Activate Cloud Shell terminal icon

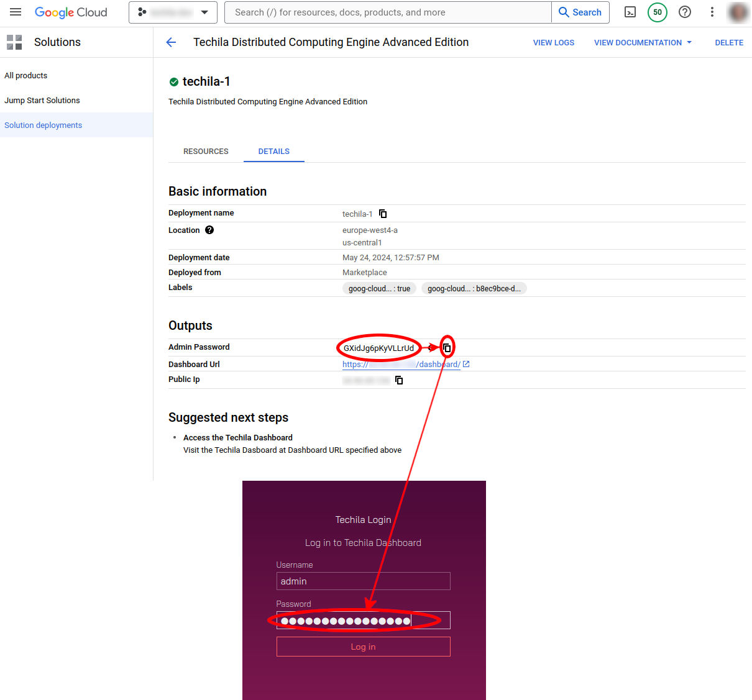click(x=630, y=12)
